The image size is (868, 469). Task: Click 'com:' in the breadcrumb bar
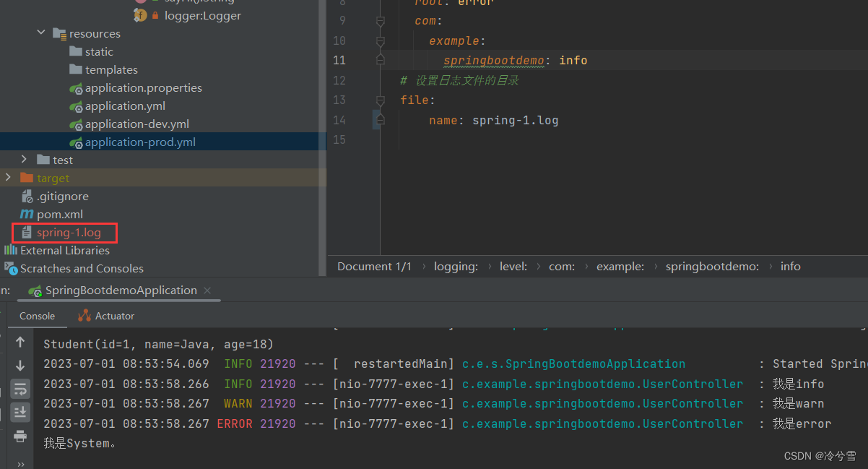(x=562, y=266)
